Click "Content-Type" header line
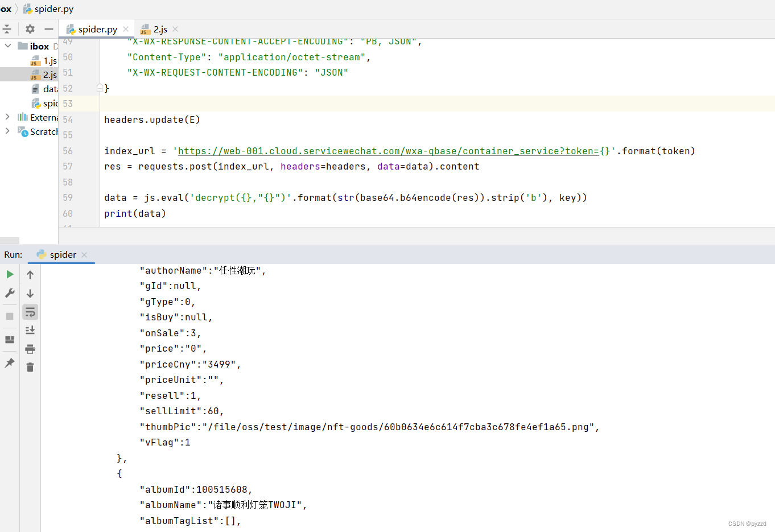The image size is (775, 532). point(249,57)
